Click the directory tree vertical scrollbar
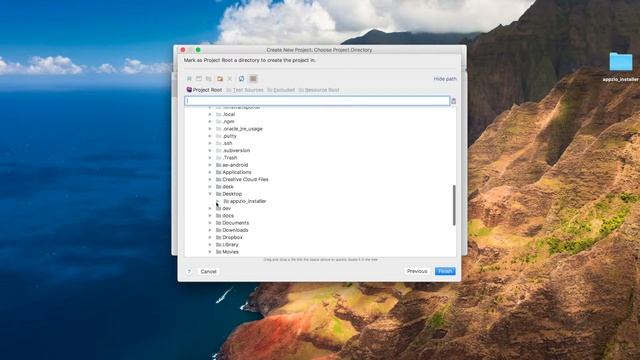640x360 pixels. 454,205
